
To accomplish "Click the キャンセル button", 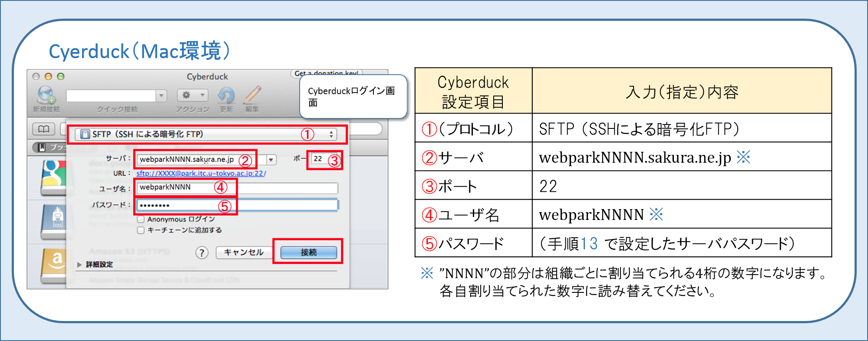I will click(x=244, y=252).
